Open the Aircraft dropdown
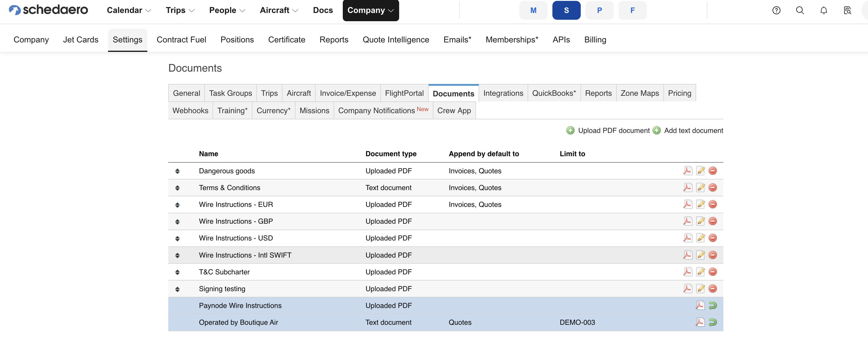The width and height of the screenshot is (868, 356). pyautogui.click(x=278, y=10)
